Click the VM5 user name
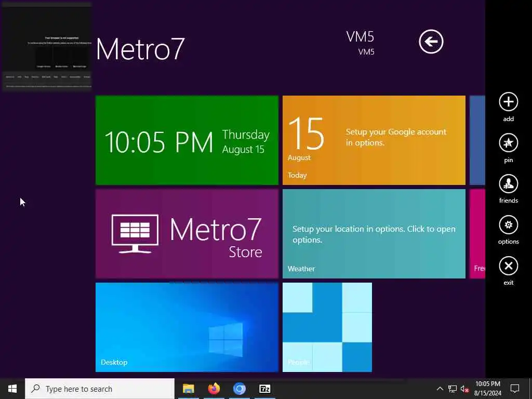The image size is (532, 399). pyautogui.click(x=360, y=37)
